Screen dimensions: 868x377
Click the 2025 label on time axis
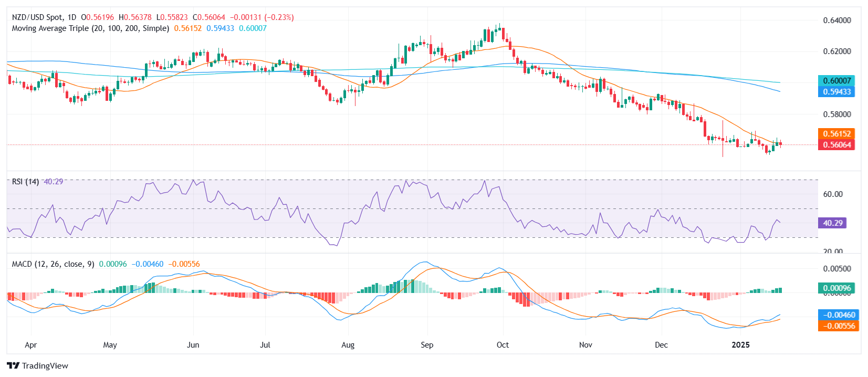click(740, 345)
